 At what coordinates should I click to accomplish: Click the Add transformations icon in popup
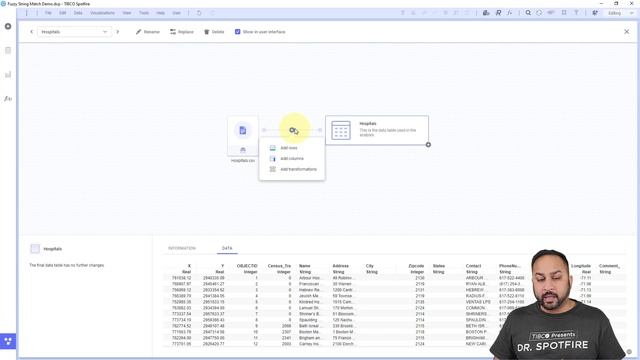272,169
